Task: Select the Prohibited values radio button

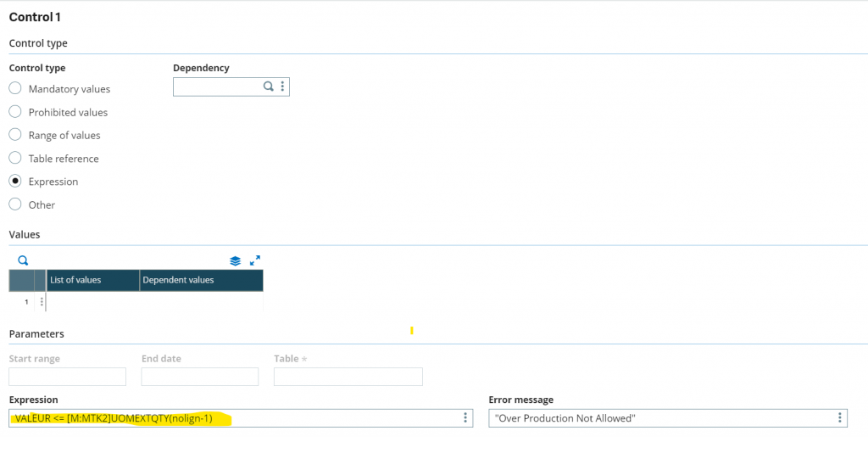Action: pos(15,112)
